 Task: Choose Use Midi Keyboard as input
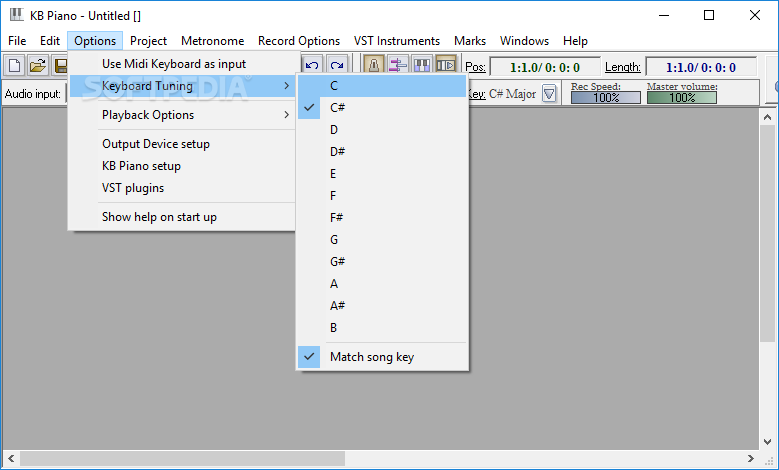tap(182, 64)
